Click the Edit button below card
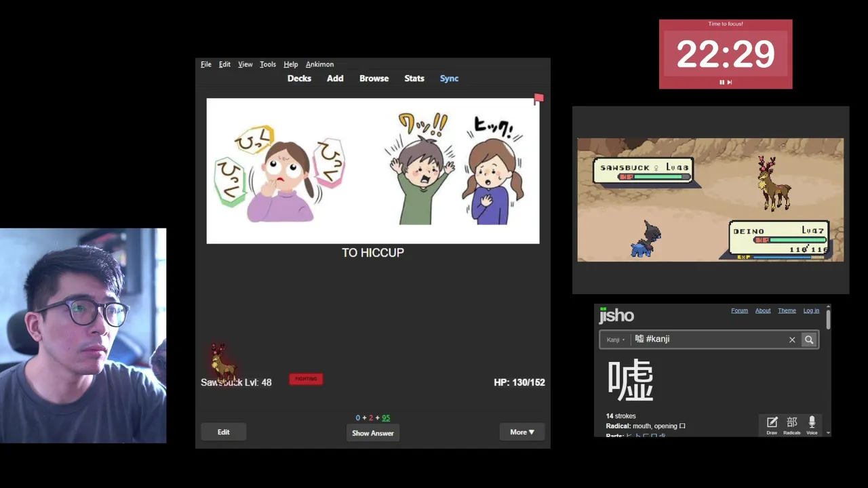 coord(223,432)
